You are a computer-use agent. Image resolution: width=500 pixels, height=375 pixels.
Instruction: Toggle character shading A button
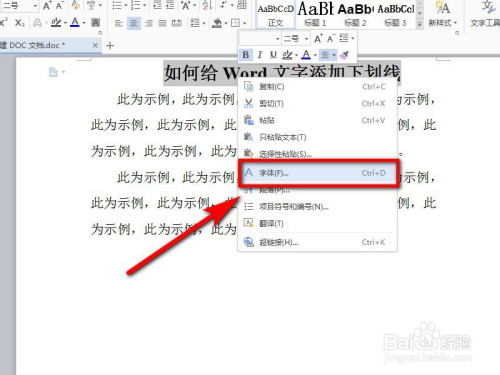pos(95,23)
